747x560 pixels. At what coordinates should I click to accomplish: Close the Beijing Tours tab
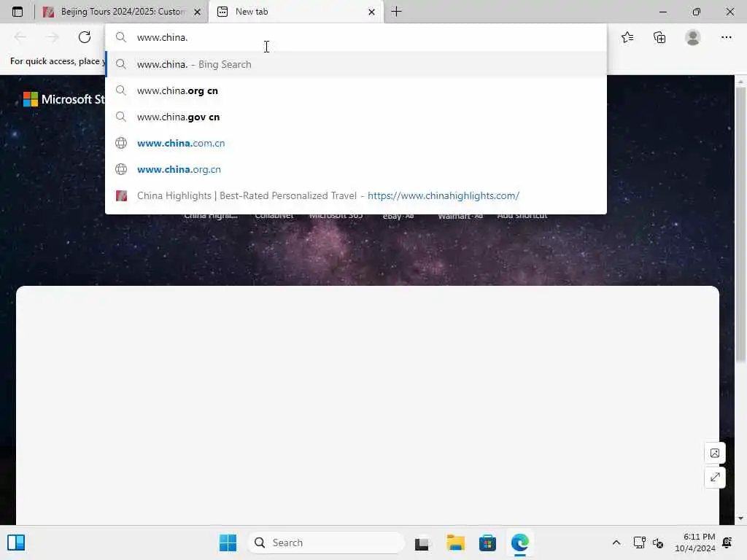197,12
